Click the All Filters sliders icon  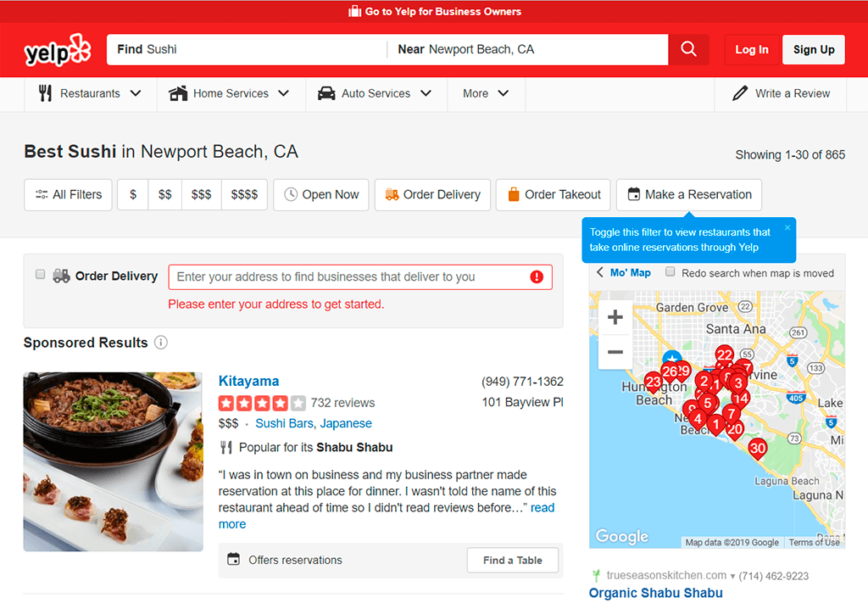pyautogui.click(x=42, y=194)
